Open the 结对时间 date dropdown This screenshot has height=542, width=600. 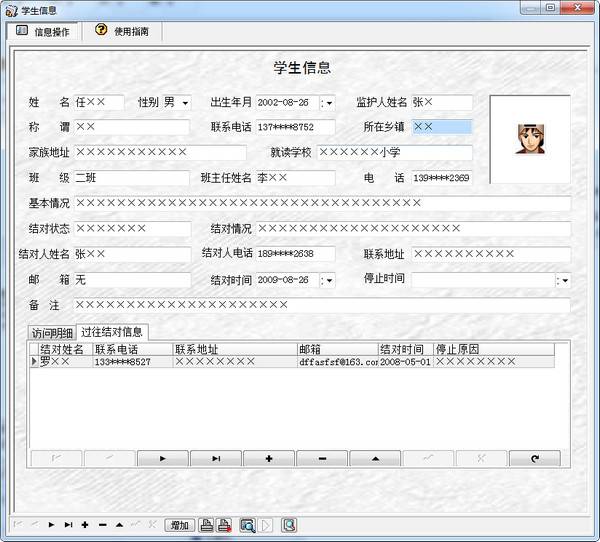pos(328,281)
